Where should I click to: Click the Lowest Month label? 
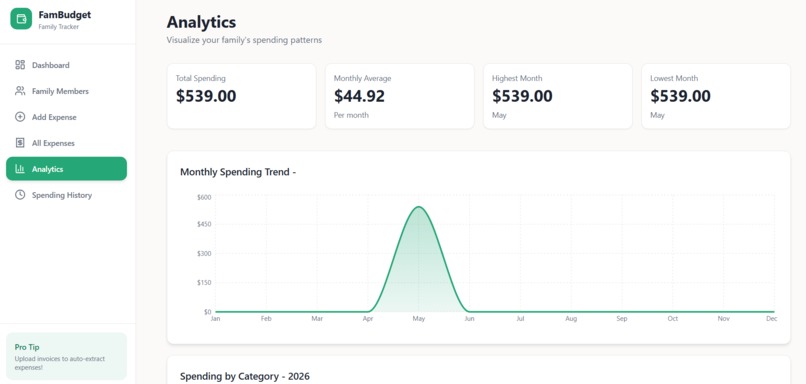tap(674, 78)
